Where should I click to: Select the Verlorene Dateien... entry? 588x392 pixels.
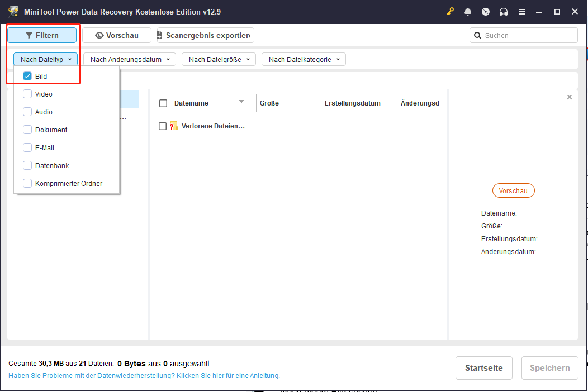(x=213, y=126)
